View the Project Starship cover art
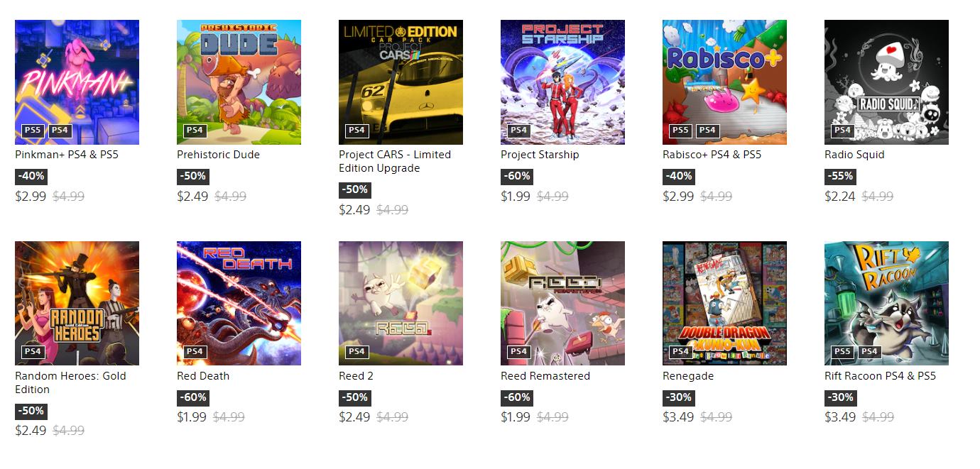 click(x=562, y=82)
